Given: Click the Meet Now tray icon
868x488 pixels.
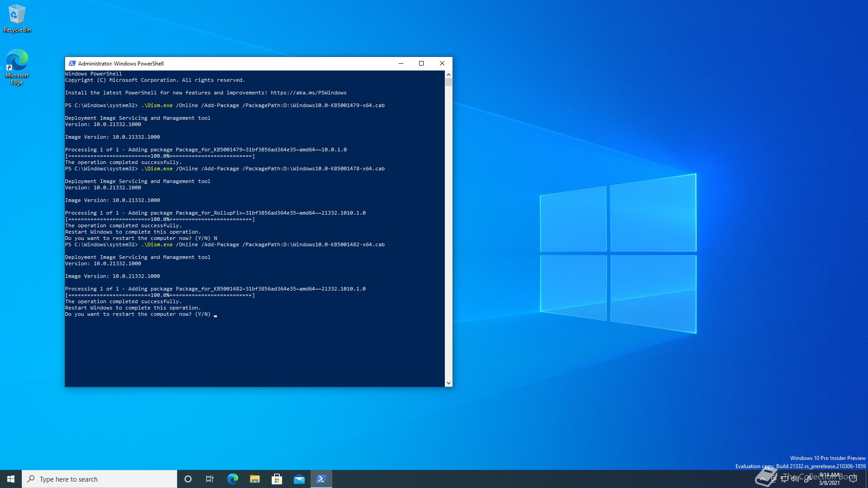Looking at the screenshot, I should pos(774,479).
